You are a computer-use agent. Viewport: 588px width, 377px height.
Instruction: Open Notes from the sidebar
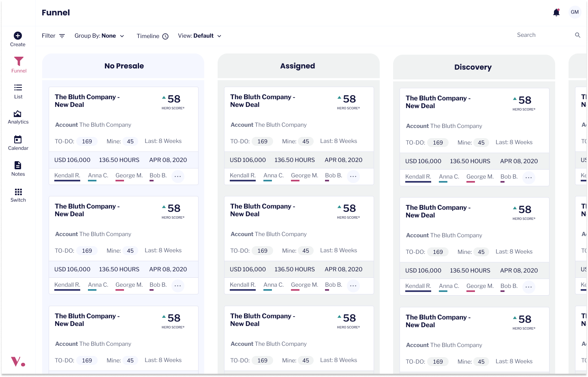(x=18, y=169)
